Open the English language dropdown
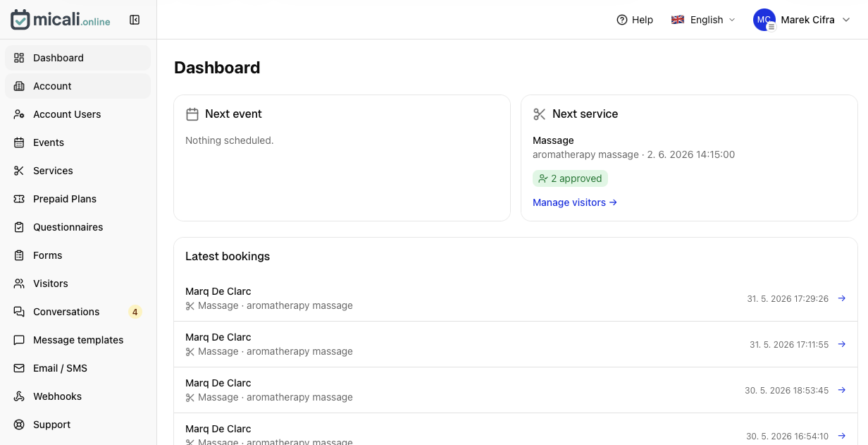 [703, 20]
